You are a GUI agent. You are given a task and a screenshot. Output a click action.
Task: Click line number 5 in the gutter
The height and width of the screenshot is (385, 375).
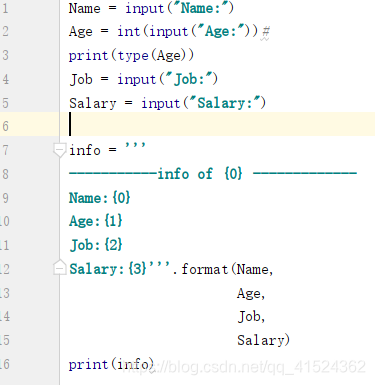pyautogui.click(x=5, y=103)
